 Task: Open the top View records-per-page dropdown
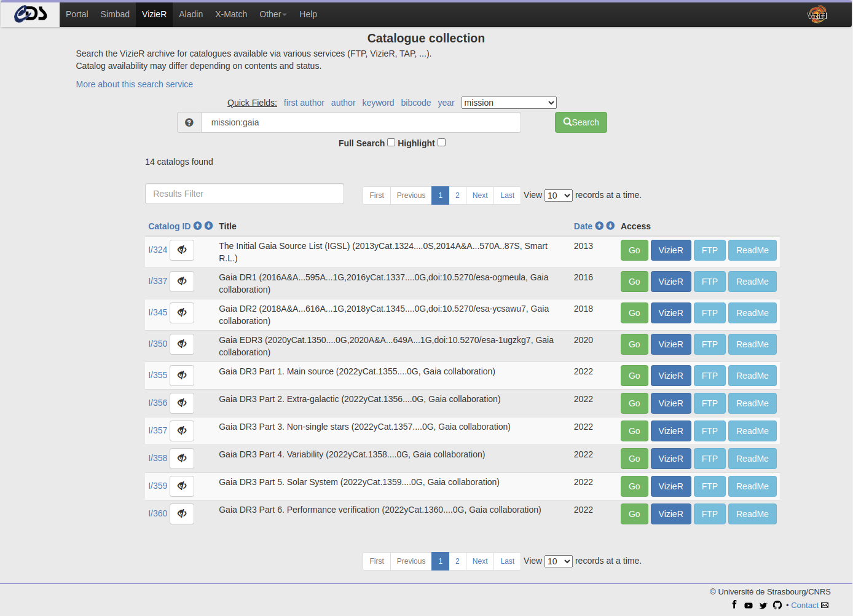click(x=559, y=195)
